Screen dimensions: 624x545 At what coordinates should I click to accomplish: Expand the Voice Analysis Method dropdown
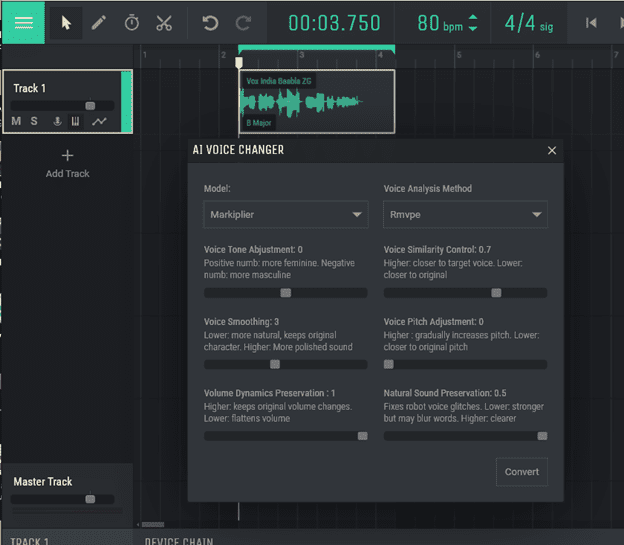tap(465, 214)
